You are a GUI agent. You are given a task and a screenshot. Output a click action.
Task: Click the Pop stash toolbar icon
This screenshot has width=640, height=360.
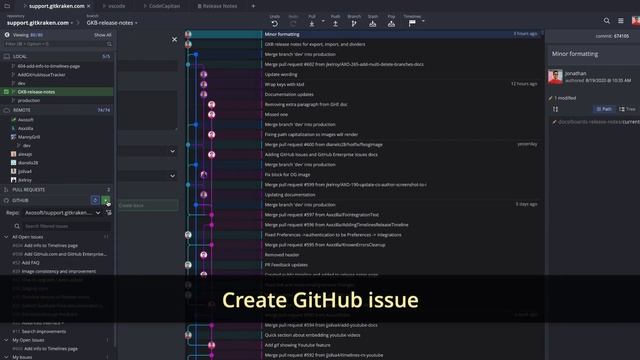(x=391, y=24)
